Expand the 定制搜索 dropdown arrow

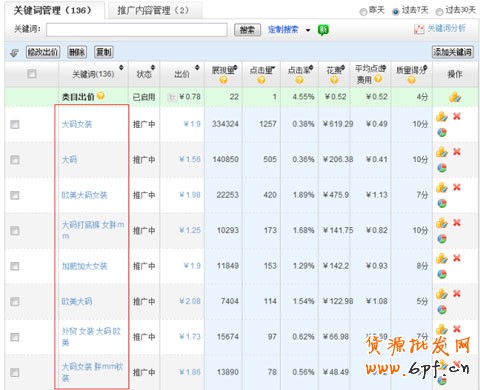coord(308,30)
